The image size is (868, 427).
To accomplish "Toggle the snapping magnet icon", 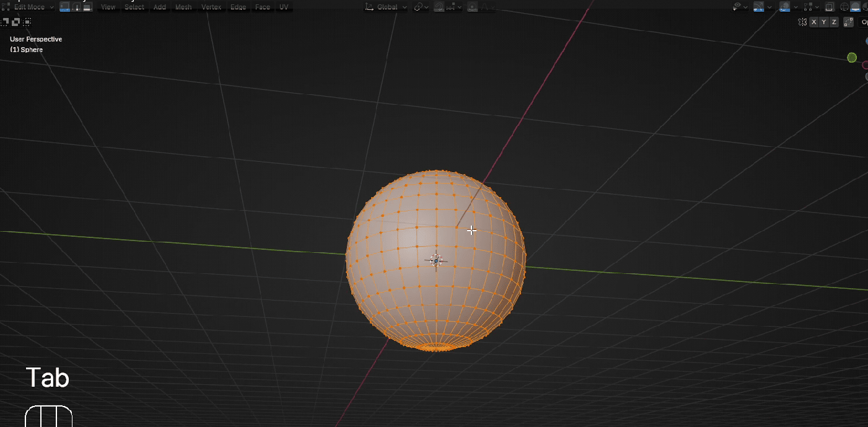I will click(x=439, y=7).
